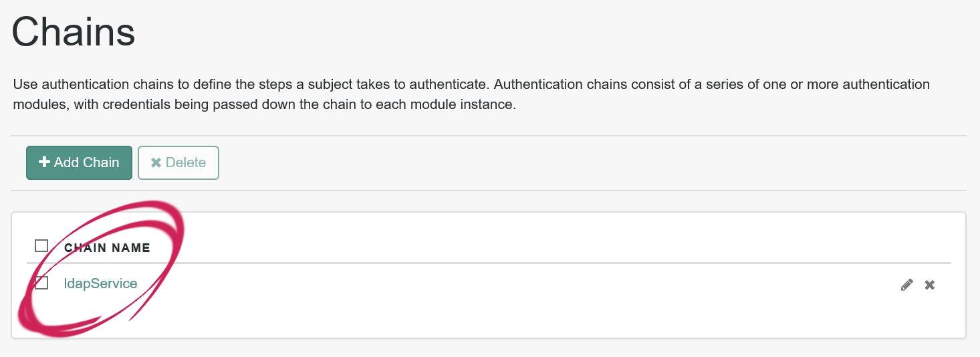Sort by the CHAIN NAME column header
This screenshot has width=980, height=357.
tap(107, 248)
